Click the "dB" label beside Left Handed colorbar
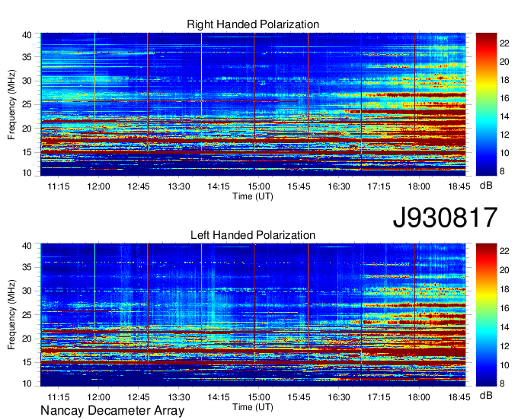This screenshot has height=420, width=518. (486, 395)
